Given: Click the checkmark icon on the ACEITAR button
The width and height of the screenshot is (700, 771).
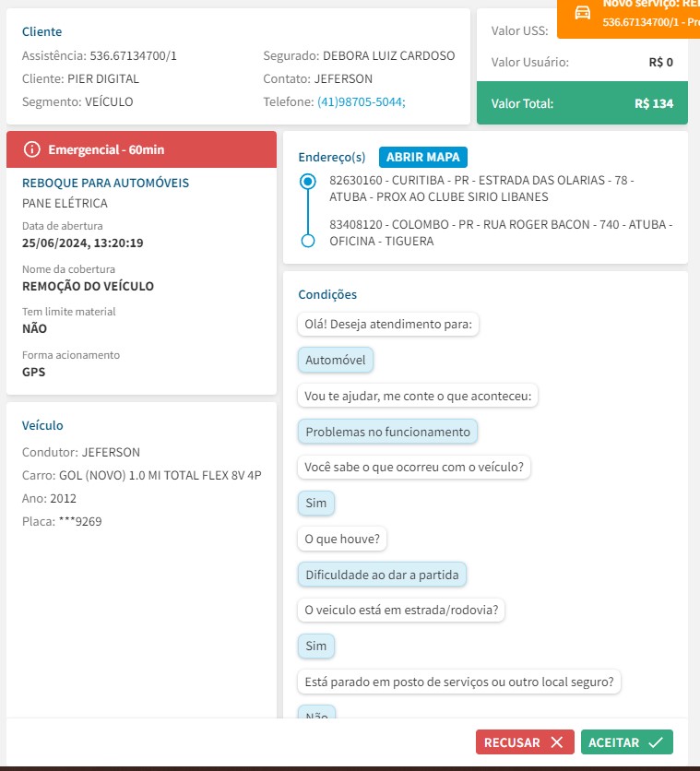Looking at the screenshot, I should click(656, 742).
